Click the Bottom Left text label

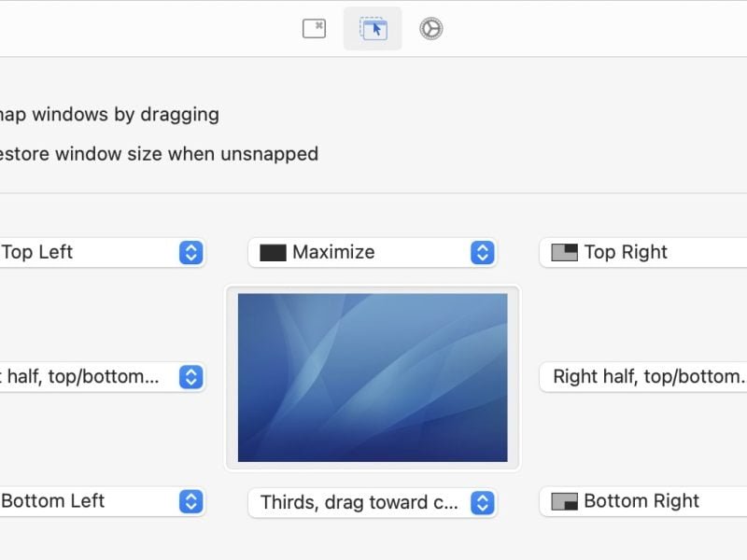tap(53, 501)
